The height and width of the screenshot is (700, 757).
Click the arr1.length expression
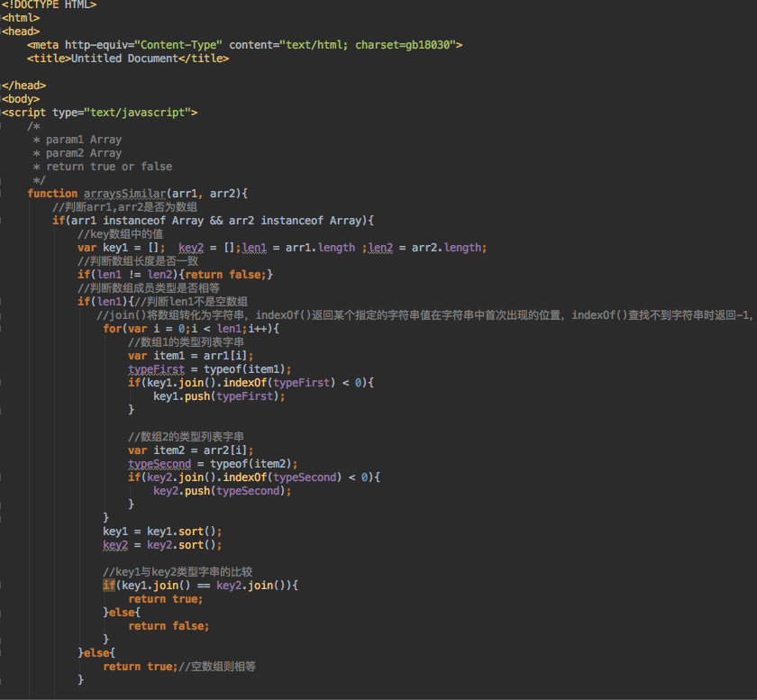click(320, 248)
